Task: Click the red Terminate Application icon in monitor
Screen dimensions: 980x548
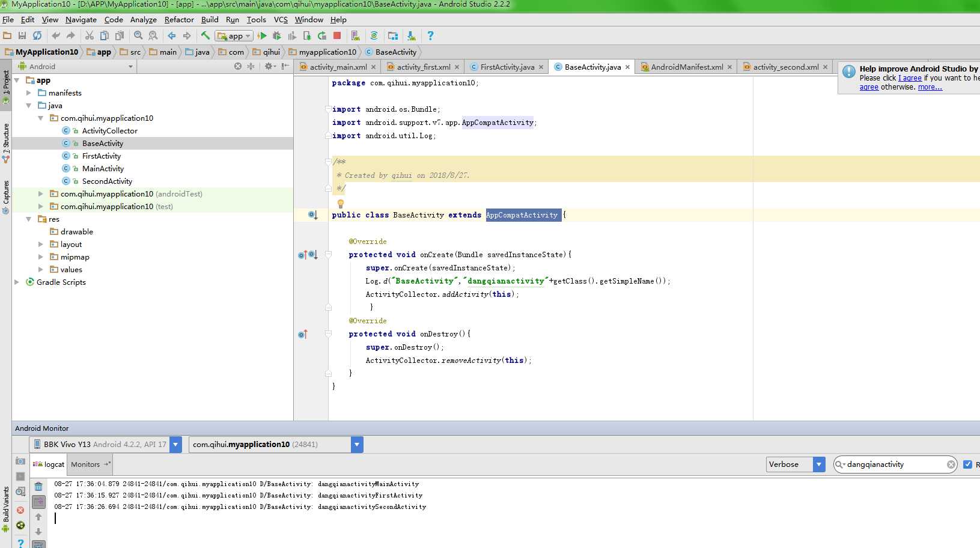Action: click(x=20, y=510)
